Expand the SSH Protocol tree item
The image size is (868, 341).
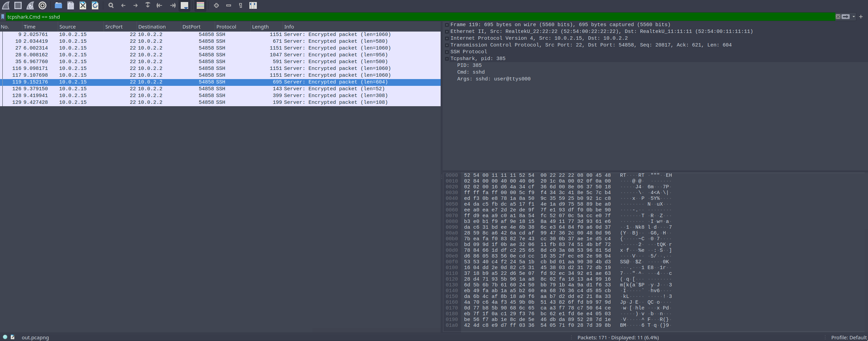pyautogui.click(x=446, y=52)
